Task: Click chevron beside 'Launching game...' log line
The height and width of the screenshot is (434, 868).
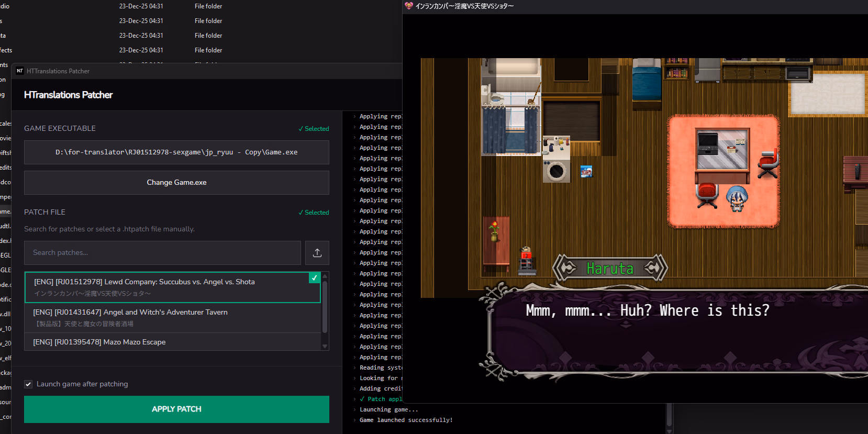Action: coord(354,410)
